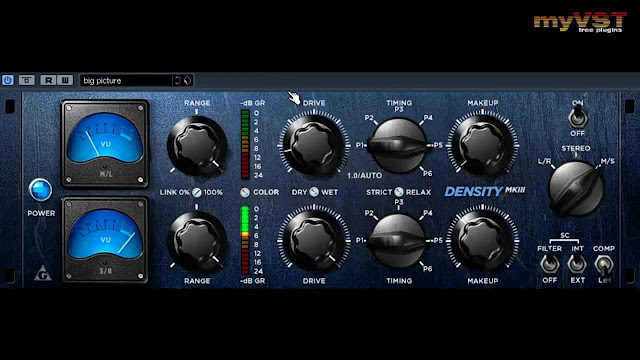The image size is (640, 360).
Task: Flip the SC FILTER/OFF toggle switch
Action: point(549,264)
